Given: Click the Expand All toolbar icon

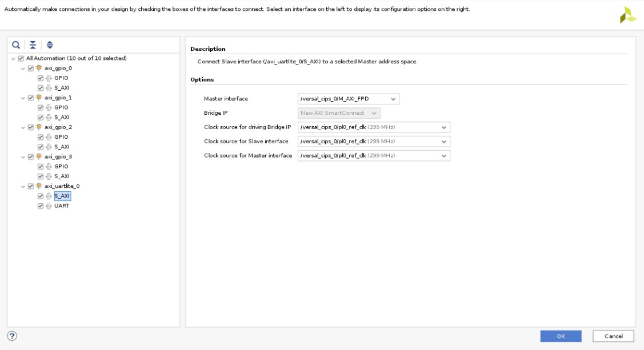Looking at the screenshot, I should point(50,45).
